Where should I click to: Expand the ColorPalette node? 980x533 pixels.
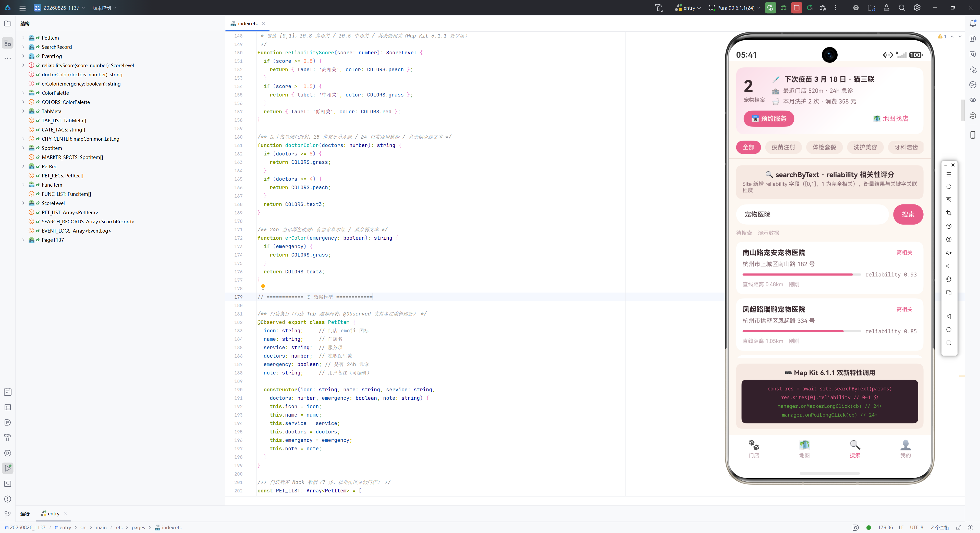23,93
